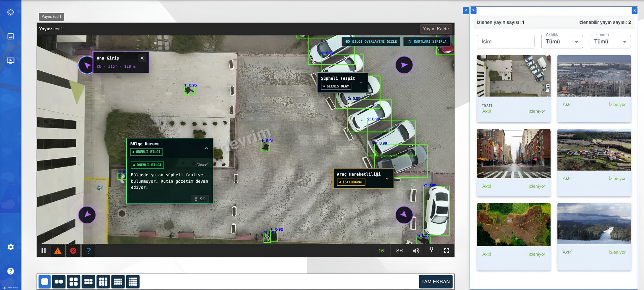644x290 pixels.
Task: Open the image gallery from the sidebar
Action: click(x=11, y=36)
